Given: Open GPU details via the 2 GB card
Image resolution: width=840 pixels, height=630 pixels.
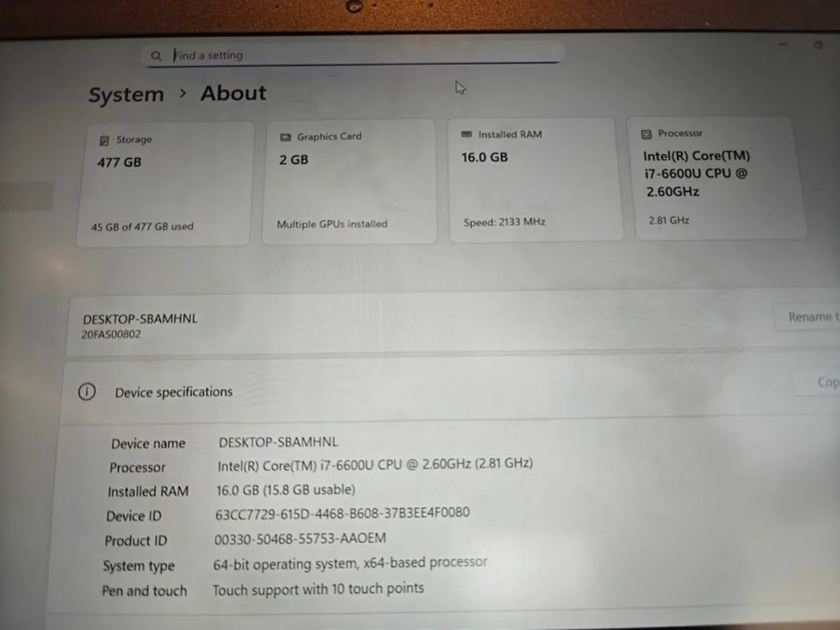Looking at the screenshot, I should [x=349, y=181].
